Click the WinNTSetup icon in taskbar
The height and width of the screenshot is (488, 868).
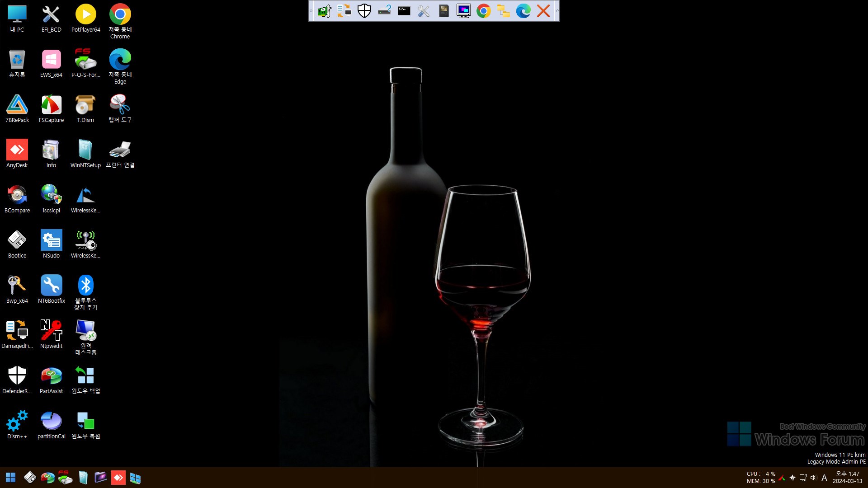click(83, 478)
